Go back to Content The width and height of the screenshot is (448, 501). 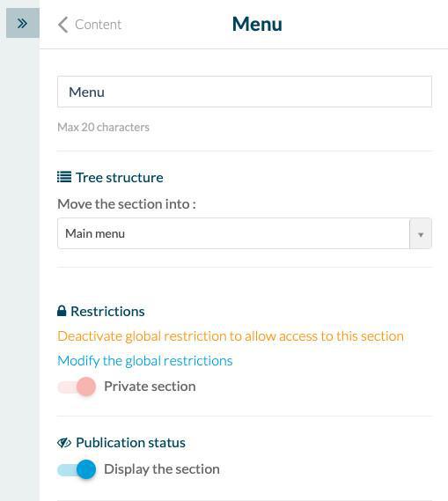click(x=98, y=25)
